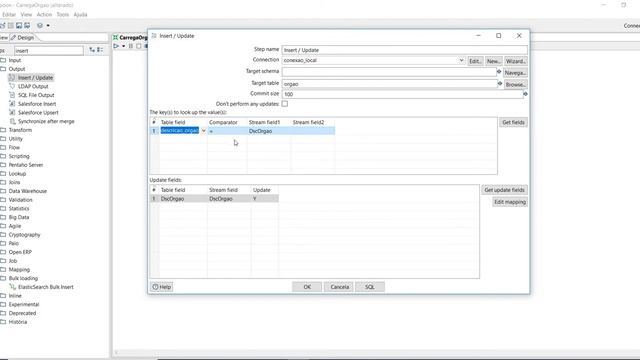Select the SQL File Output step icon
Image resolution: width=640 pixels, height=360 pixels.
click(12, 95)
